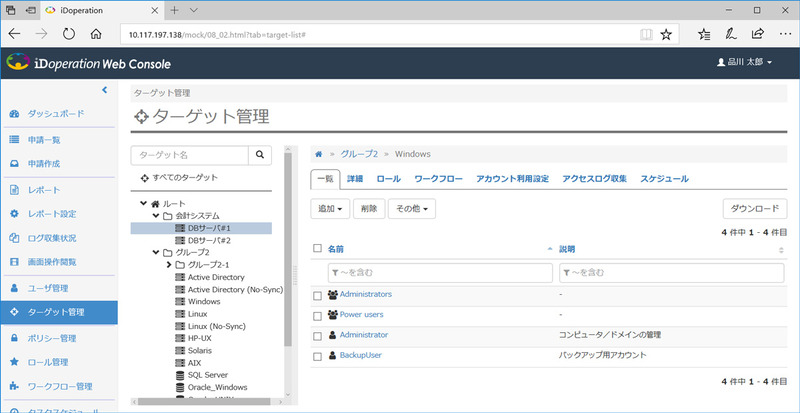Open reading view book icon
Image resolution: width=800 pixels, height=413 pixels.
click(646, 35)
